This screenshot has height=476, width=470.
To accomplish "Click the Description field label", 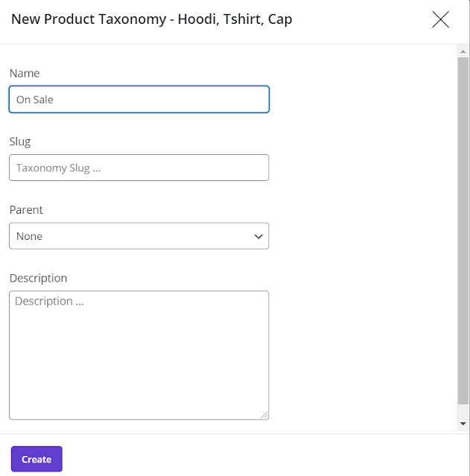I will click(x=38, y=278).
